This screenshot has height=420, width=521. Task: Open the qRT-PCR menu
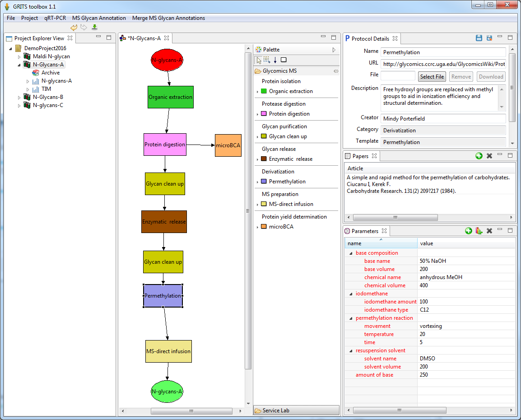55,18
